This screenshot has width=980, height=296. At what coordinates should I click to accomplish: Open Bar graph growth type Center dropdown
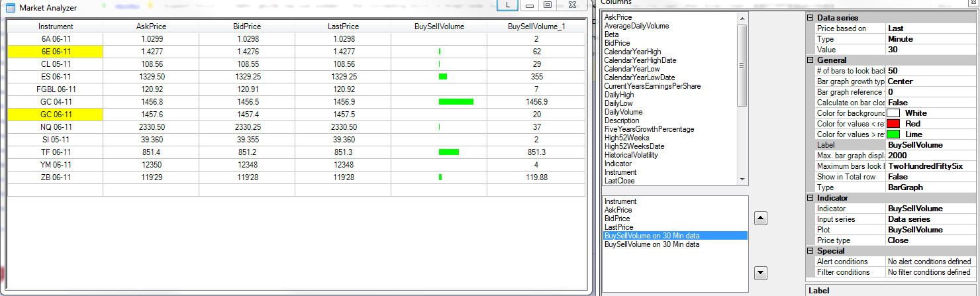tap(932, 81)
